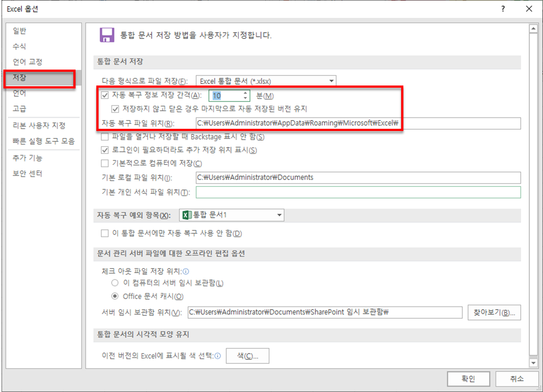
Task: Open the 일반 options category
Action: click(x=44, y=31)
